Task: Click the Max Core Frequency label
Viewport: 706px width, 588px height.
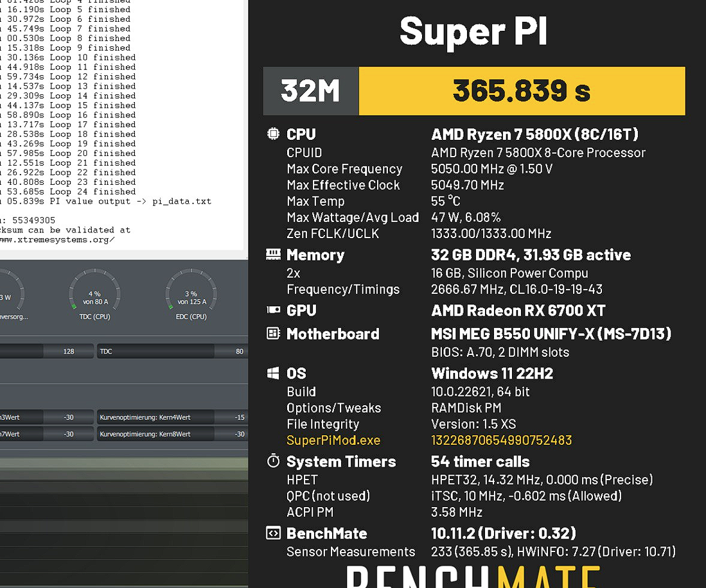Action: tap(344, 169)
